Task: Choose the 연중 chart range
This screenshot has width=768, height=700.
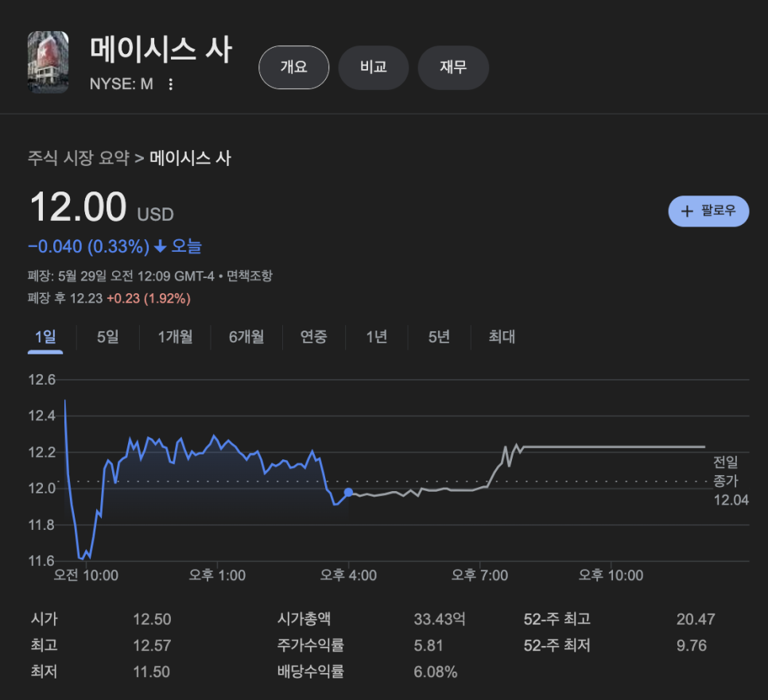Action: point(313,337)
